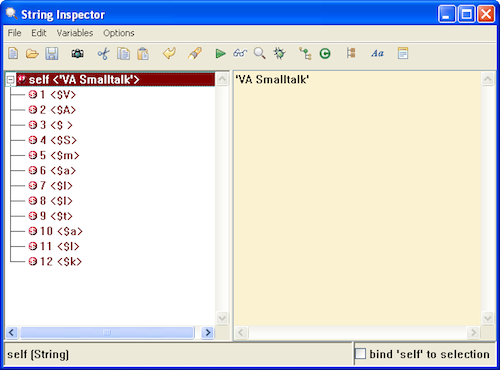Select tree item 9 <$t>
This screenshot has height=370, width=500.
(51, 216)
